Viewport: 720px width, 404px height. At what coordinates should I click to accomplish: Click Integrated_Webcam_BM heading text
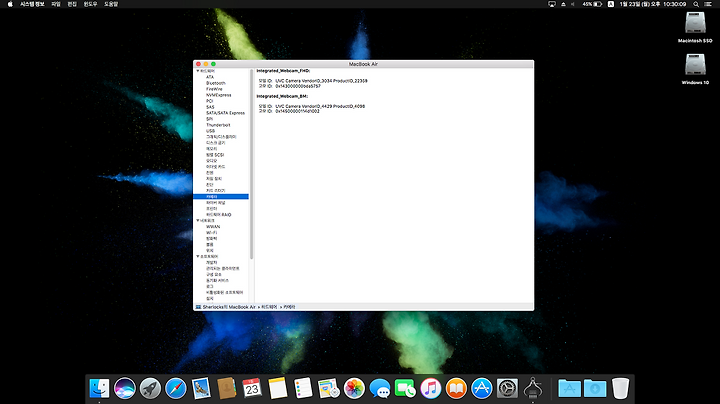coord(282,96)
